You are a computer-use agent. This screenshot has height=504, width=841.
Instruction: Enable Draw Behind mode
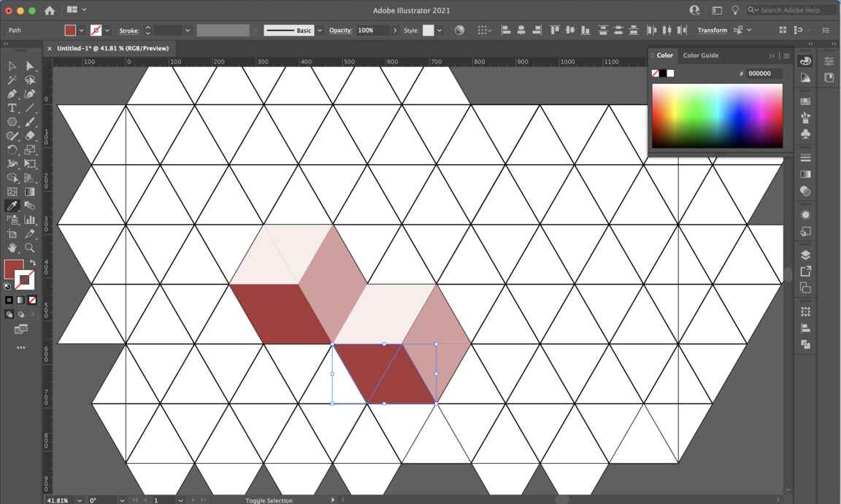(x=21, y=314)
